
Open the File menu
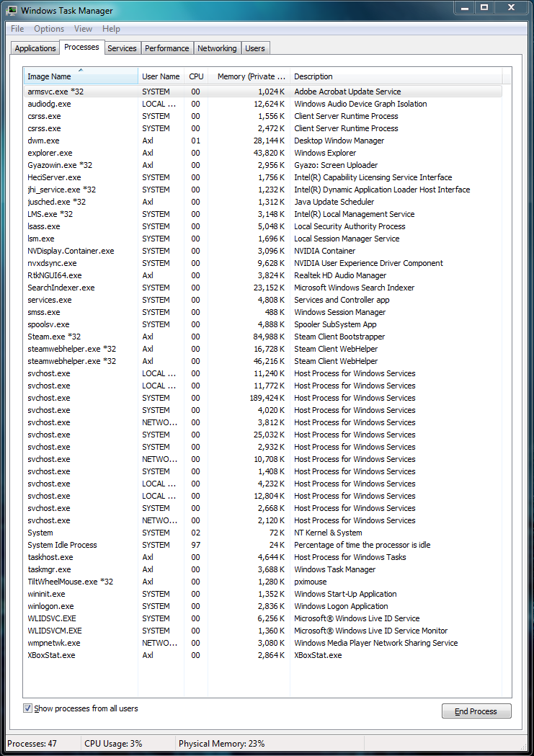17,29
